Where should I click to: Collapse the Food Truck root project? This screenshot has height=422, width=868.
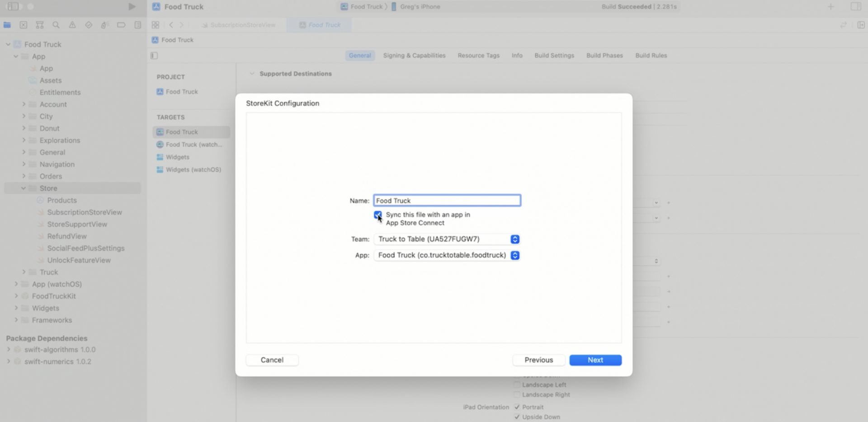(8, 44)
